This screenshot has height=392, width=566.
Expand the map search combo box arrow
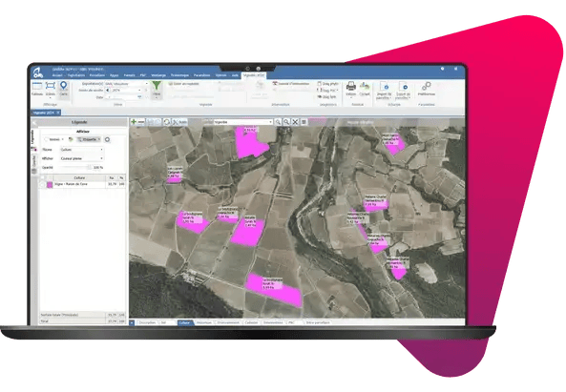pyautogui.click(x=271, y=122)
